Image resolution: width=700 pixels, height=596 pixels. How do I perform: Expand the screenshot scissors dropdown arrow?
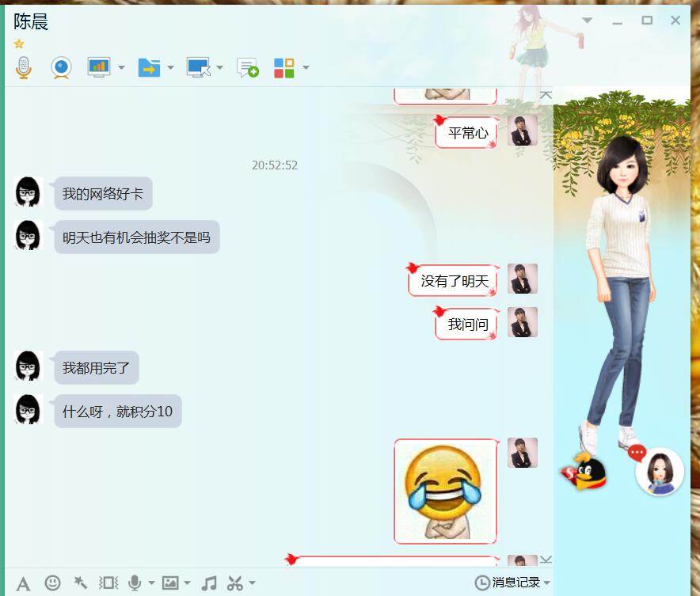(x=252, y=584)
